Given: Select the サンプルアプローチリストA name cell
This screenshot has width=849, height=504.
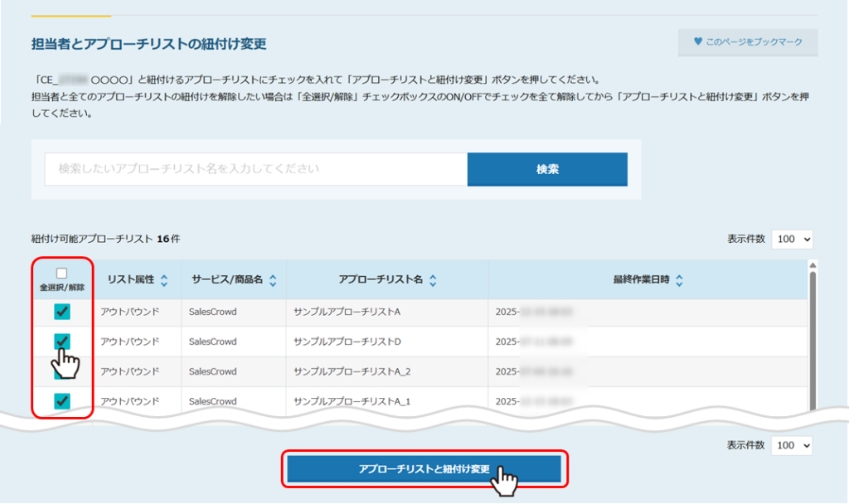Looking at the screenshot, I should click(x=347, y=312).
